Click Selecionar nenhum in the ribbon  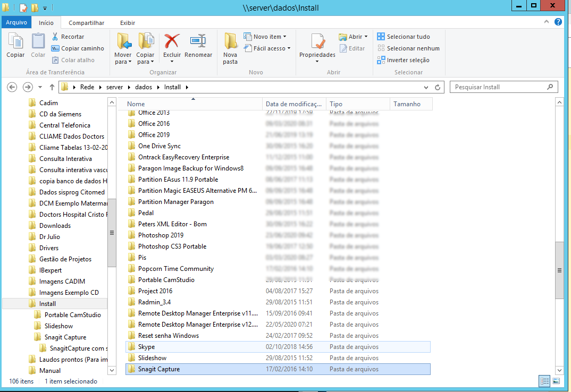pyautogui.click(x=408, y=48)
